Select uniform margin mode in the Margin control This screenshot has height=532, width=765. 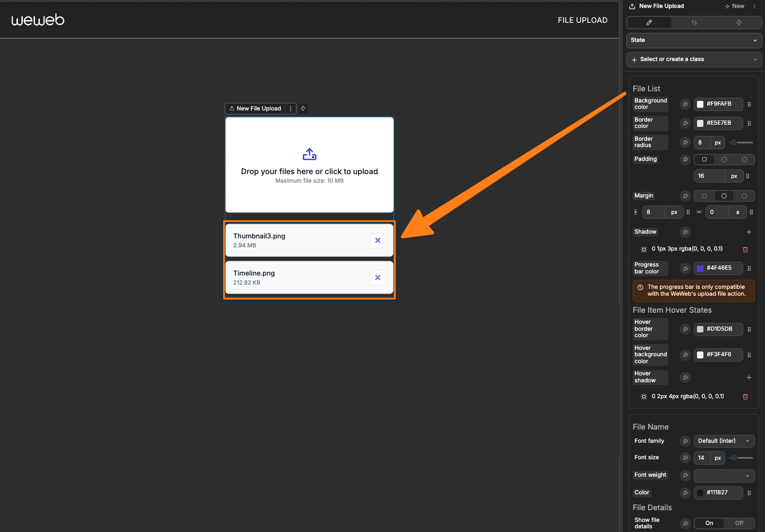704,196
